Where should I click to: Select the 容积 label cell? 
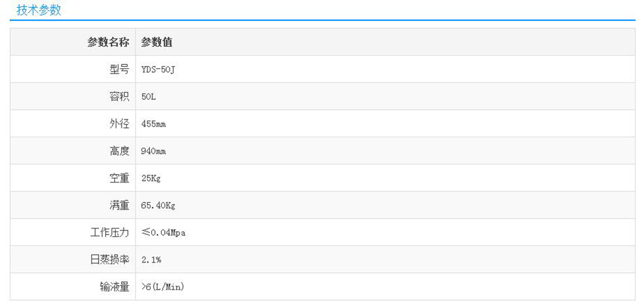119,97
